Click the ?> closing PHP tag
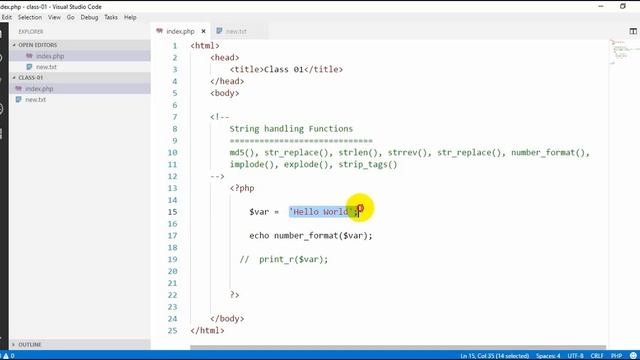The image size is (640, 360). click(x=235, y=295)
